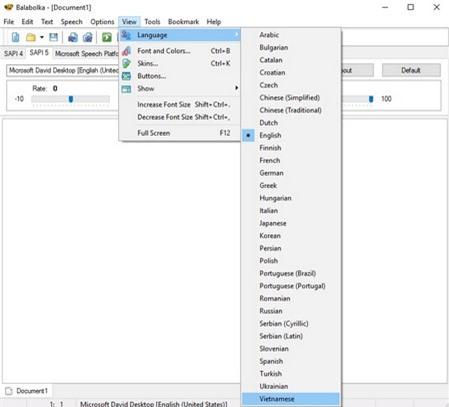Select Catalan language
Viewport: 449px width, 407px height.
pyautogui.click(x=290, y=60)
